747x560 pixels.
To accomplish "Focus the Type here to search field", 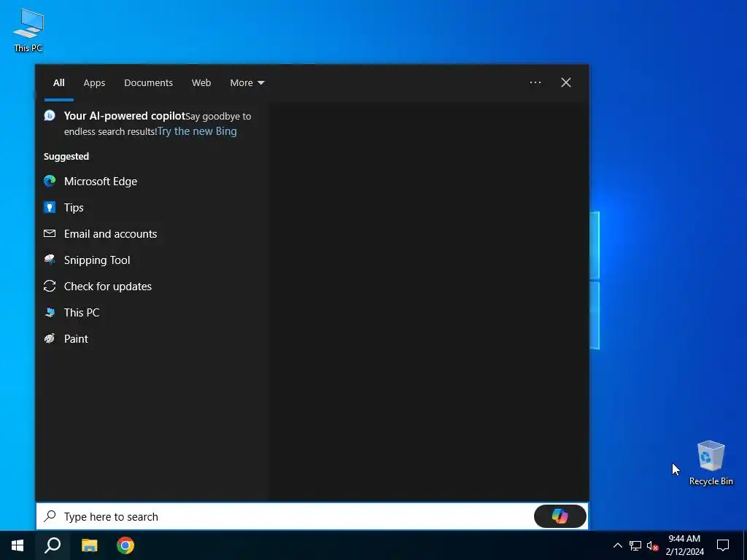I will click(312, 516).
